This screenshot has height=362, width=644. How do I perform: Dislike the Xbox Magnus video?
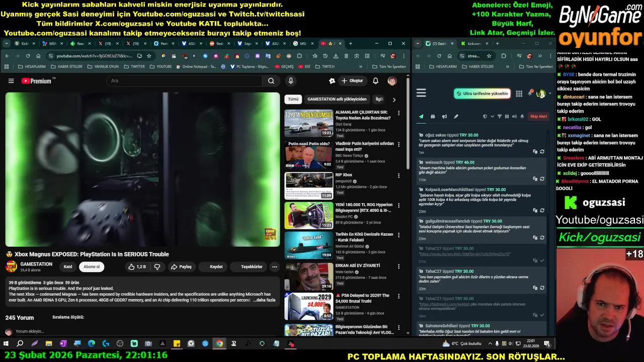157,267
